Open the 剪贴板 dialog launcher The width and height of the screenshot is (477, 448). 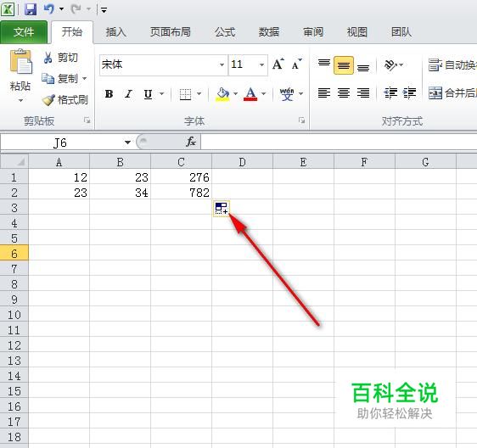pos(87,120)
